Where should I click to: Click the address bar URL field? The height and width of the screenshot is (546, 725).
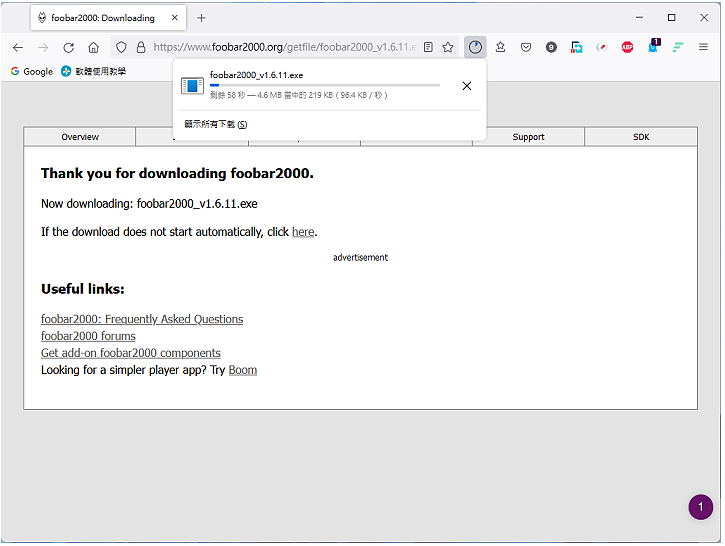pos(284,47)
